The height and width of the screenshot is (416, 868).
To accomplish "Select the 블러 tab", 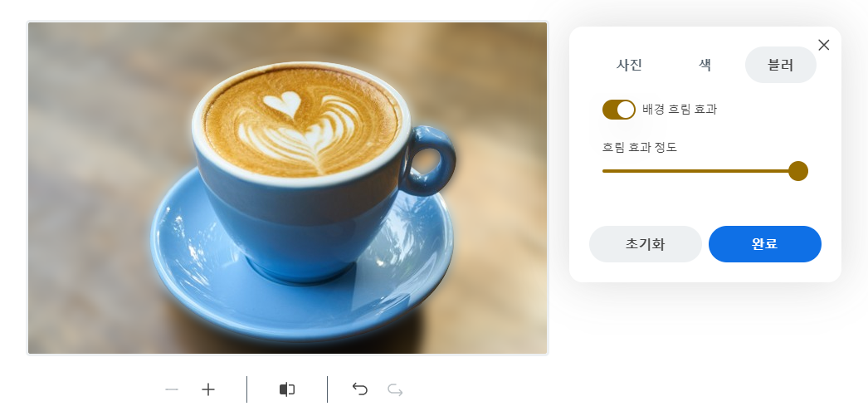I will pos(781,65).
